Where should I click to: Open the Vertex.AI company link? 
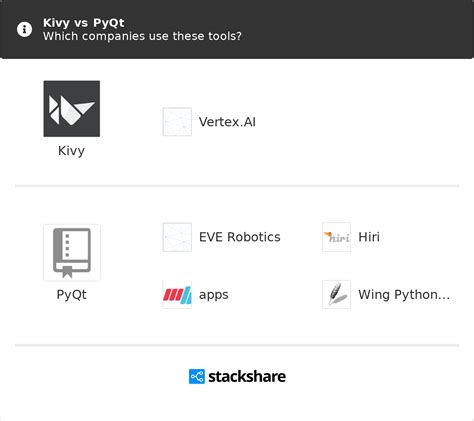227,122
